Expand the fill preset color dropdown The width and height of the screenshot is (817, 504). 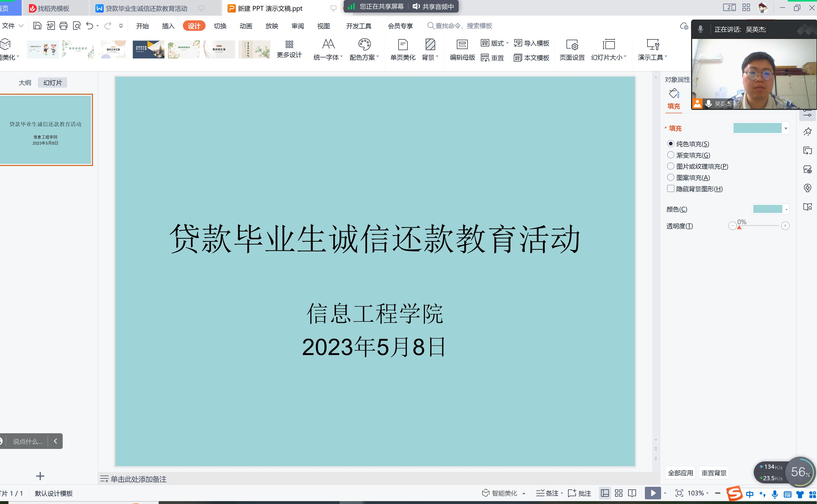[x=786, y=128]
